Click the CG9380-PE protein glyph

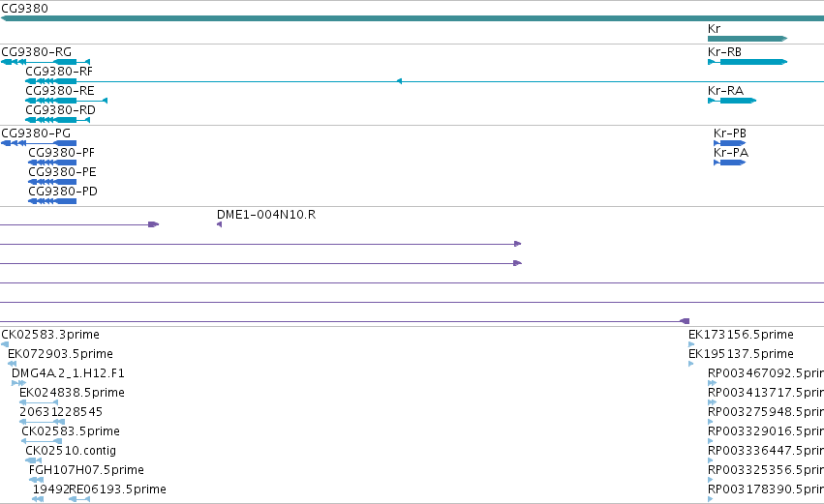pos(52,182)
